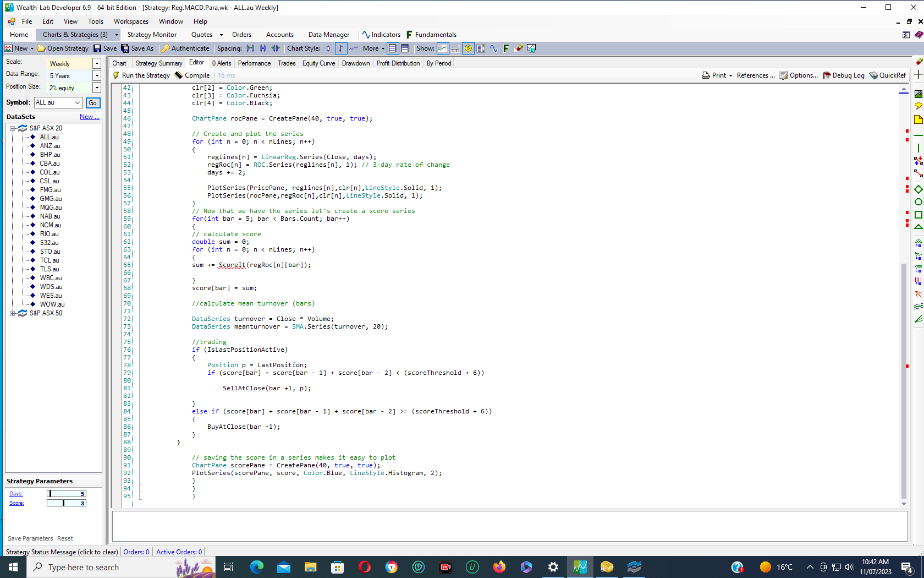Select BHP.au in the dataset tree
Image resolution: width=924 pixels, height=578 pixels.
50,155
